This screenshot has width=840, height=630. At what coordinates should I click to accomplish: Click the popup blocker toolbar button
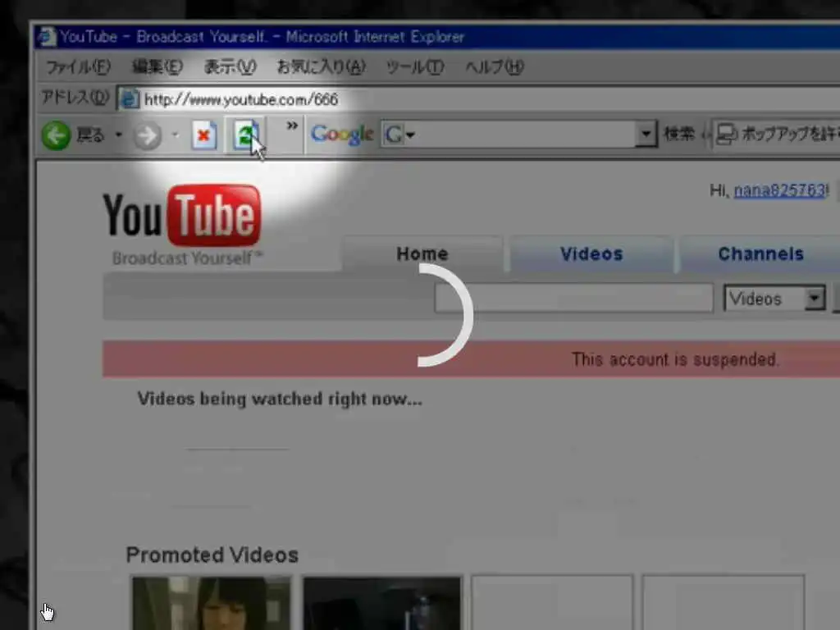777,134
